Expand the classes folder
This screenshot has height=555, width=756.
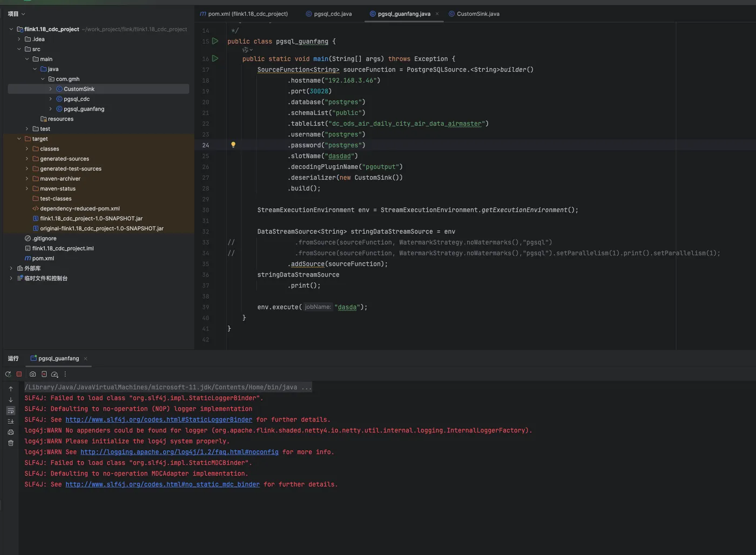click(27, 149)
